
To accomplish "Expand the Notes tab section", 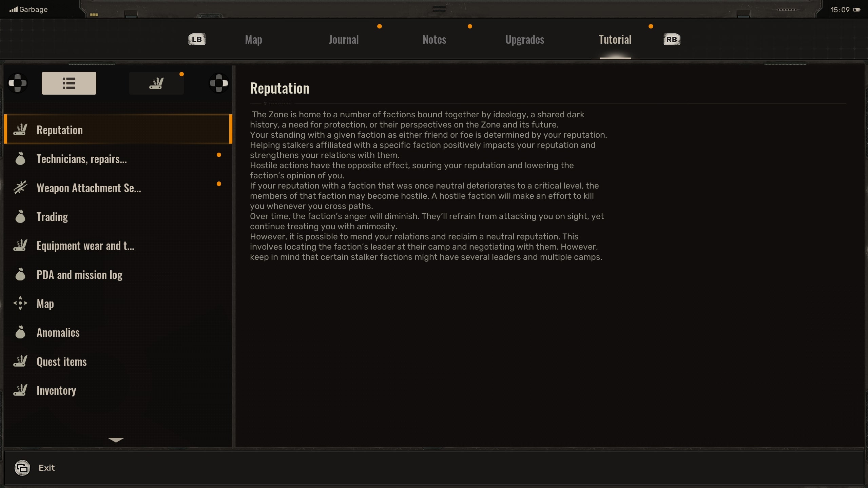I will [x=434, y=39].
